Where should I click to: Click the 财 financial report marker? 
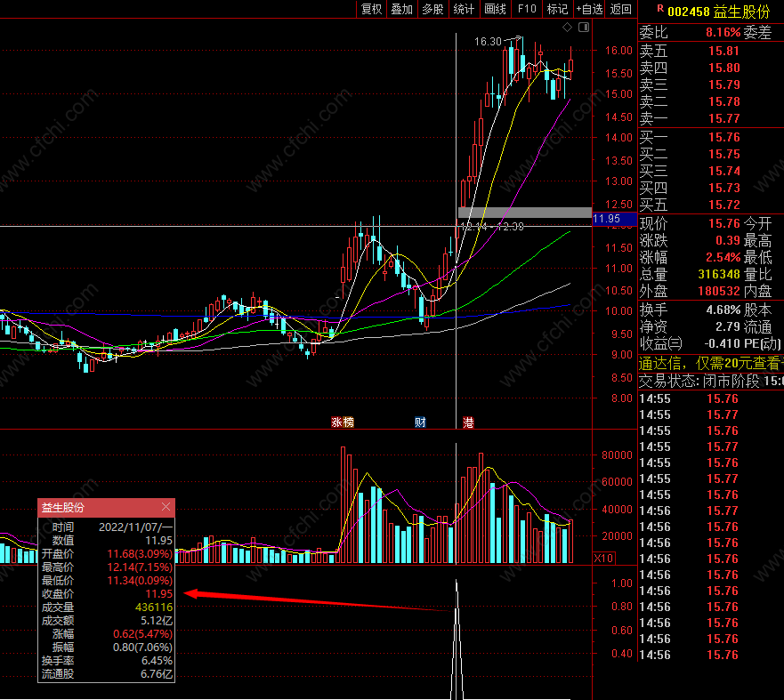tap(420, 422)
